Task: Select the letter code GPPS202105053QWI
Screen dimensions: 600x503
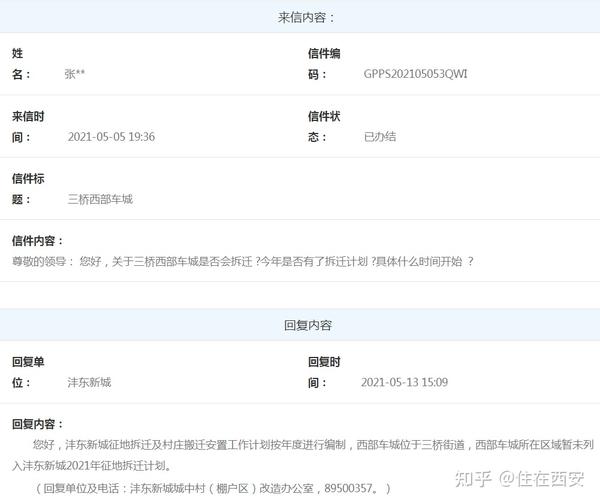Action: coord(415,74)
